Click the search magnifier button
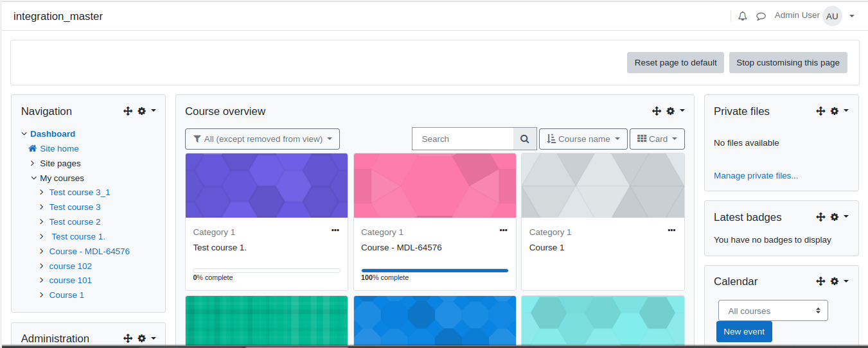 coord(525,139)
